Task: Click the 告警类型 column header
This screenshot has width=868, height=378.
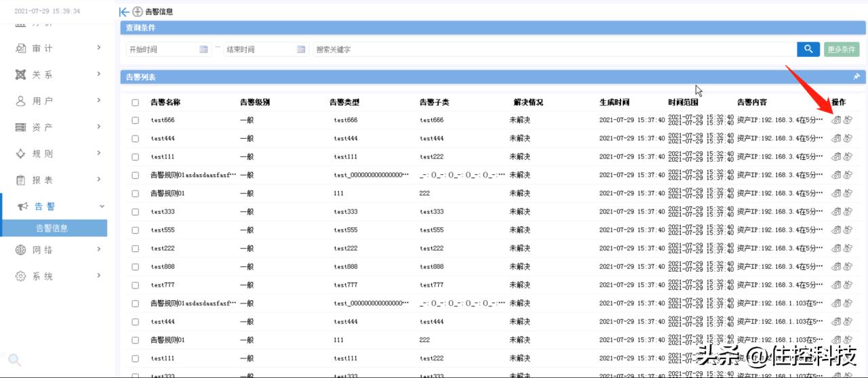Action: click(x=344, y=102)
